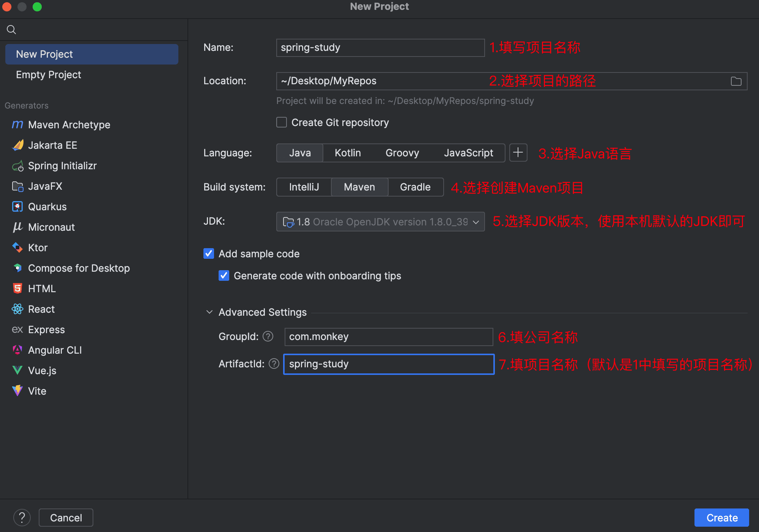Collapse the Advanced Settings section

click(x=209, y=312)
